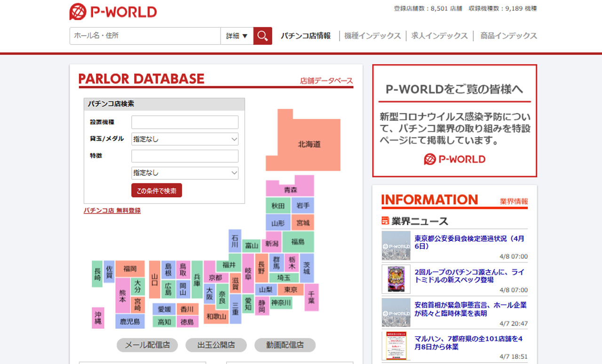Click thumbnail beside マルハン news item

point(396,346)
